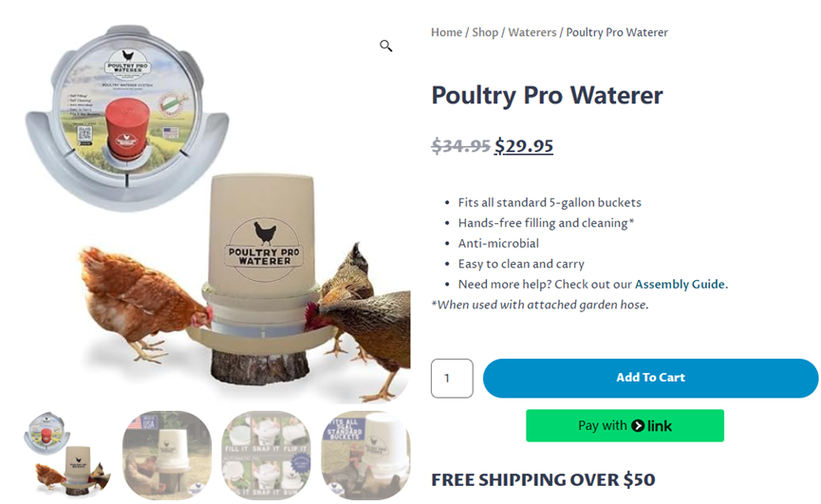Click the current Poultry Pro Waterer breadcrumb

[617, 32]
